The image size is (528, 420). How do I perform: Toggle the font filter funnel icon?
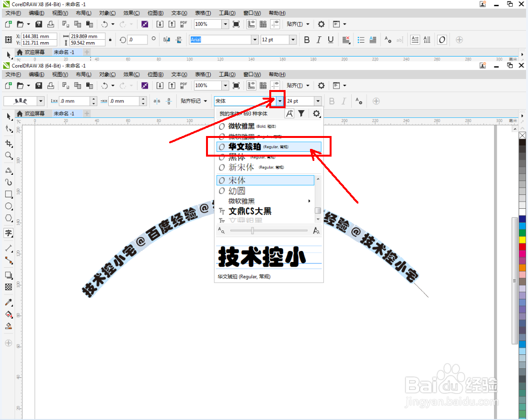301,114
